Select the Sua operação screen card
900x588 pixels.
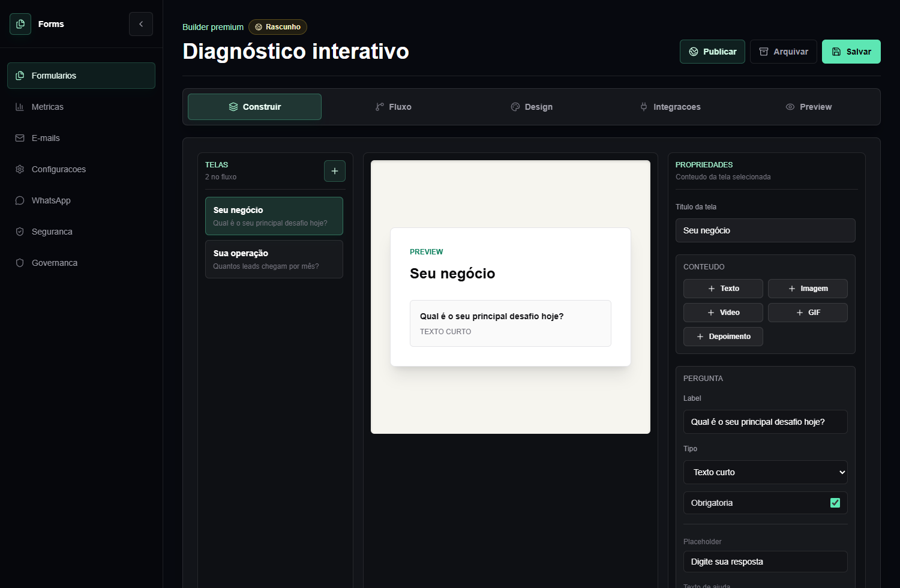(274, 259)
